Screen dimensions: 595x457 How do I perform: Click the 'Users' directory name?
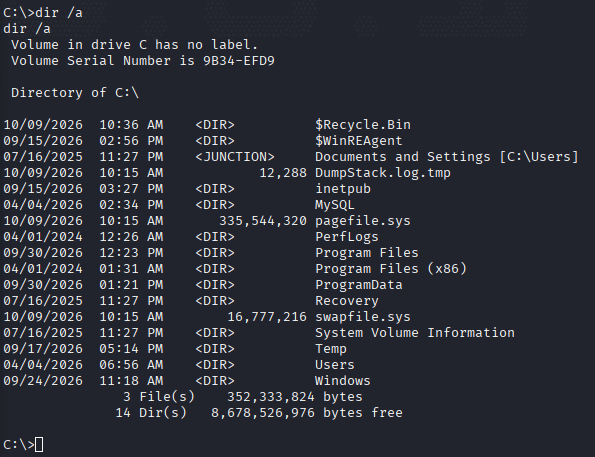point(335,365)
